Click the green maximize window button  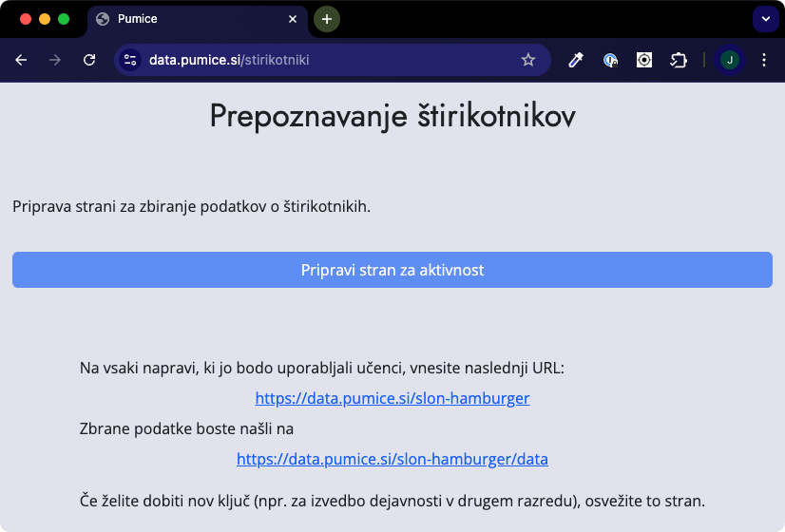tap(64, 19)
